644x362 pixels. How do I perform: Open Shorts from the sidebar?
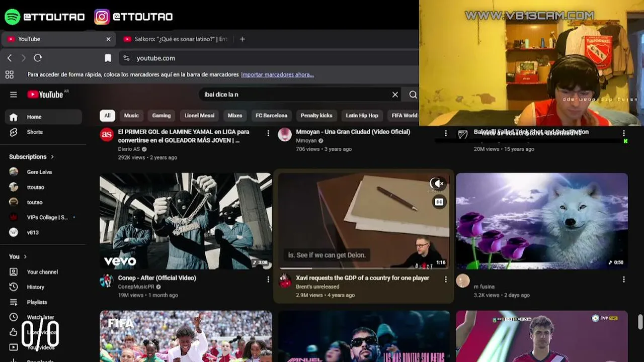click(43, 132)
